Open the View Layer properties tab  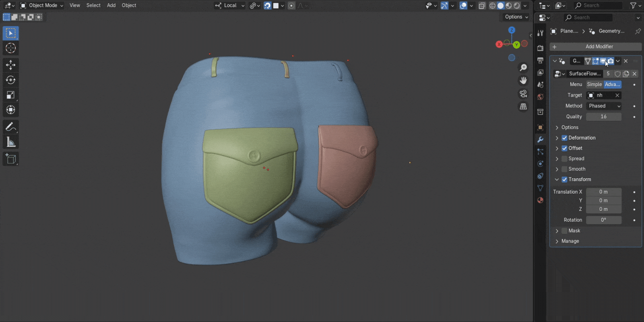click(x=540, y=72)
